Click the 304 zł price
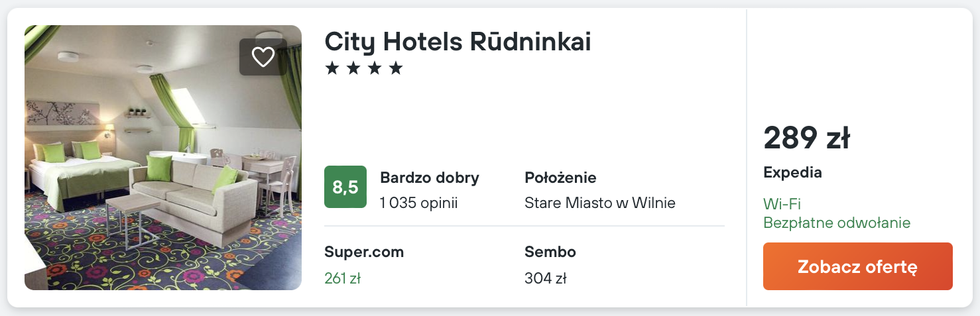980x316 pixels. [x=545, y=278]
